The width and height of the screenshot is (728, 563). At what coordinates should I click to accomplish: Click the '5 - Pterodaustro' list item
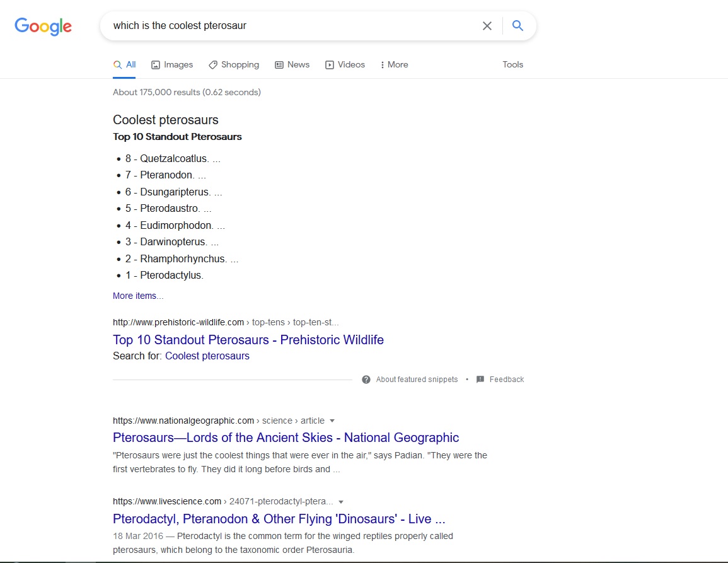(168, 209)
